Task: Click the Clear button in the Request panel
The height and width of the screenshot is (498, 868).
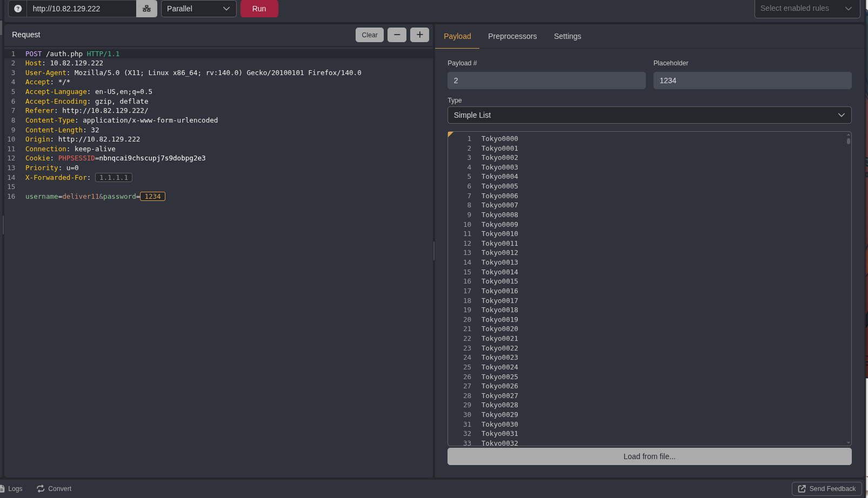Action: coord(370,35)
